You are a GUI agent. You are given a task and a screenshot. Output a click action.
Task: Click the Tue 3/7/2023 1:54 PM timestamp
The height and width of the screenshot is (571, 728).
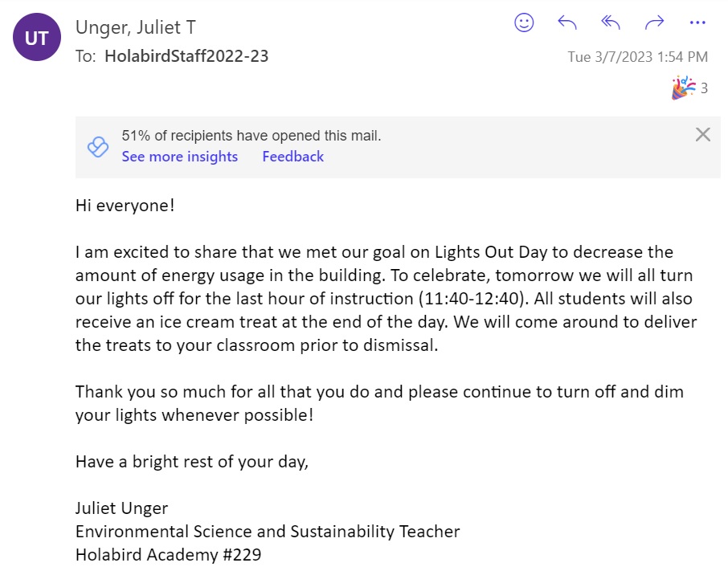pos(637,57)
